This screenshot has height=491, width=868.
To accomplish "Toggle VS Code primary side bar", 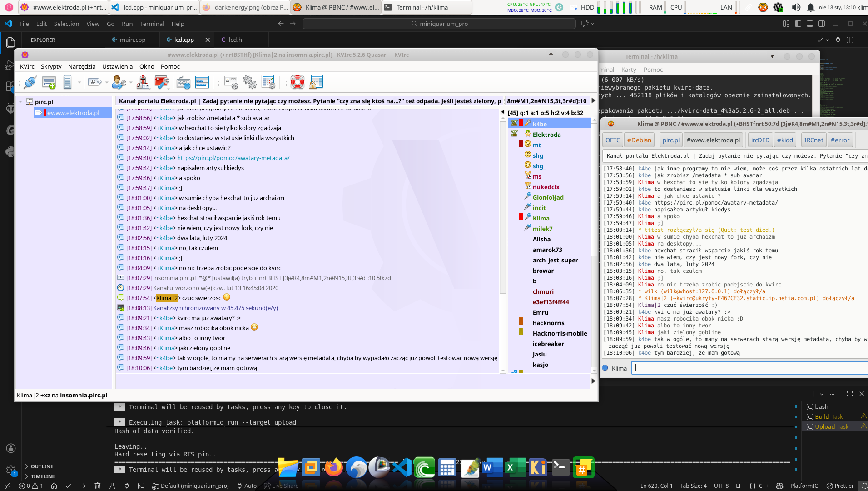I will pos(798,24).
